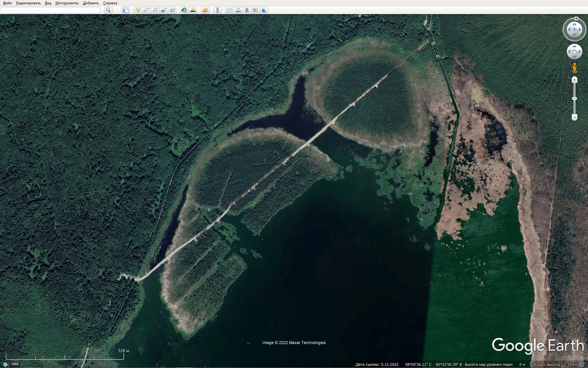This screenshot has height=368, width=588.
Task: Add an image overlay
Action: [x=164, y=10]
